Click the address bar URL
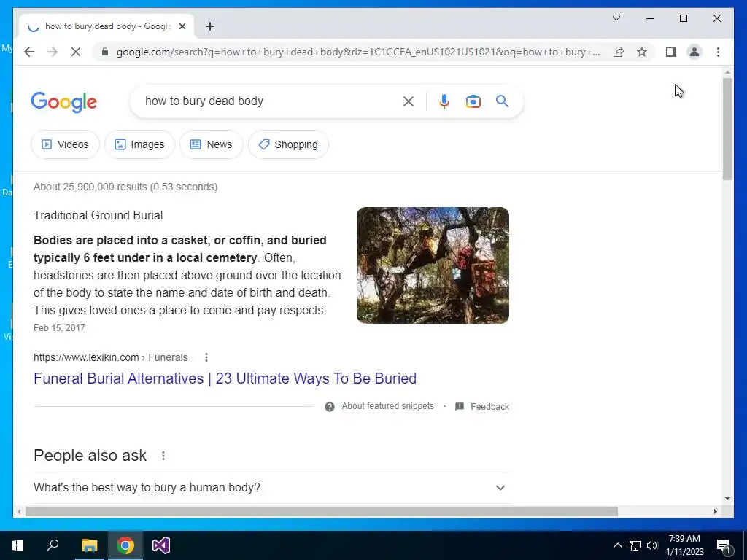Viewport: 747px width, 560px height. point(357,52)
